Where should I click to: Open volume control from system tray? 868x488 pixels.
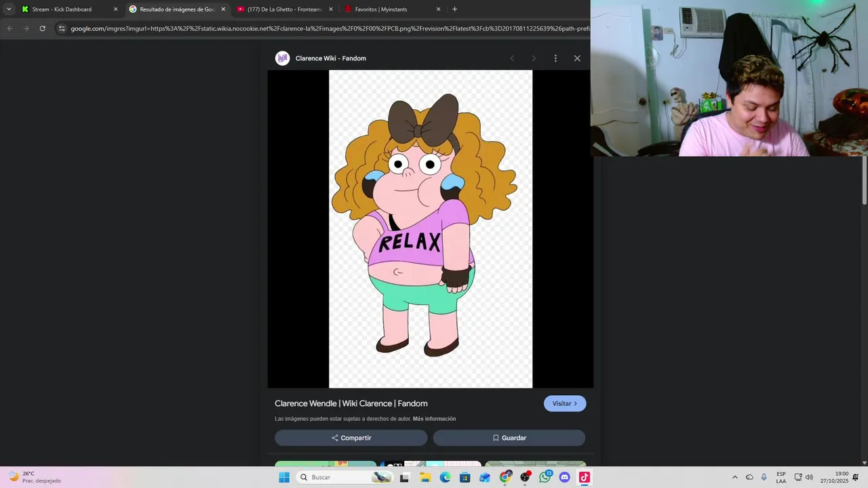(x=809, y=477)
